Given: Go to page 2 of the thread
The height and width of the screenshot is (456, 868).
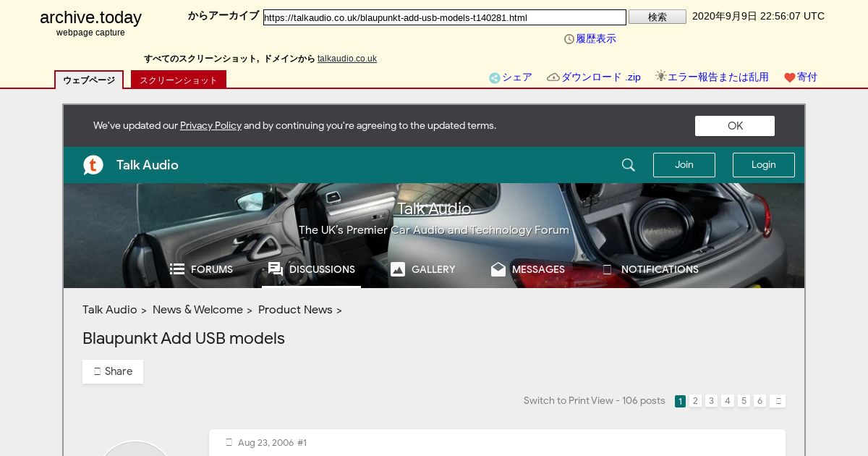Looking at the screenshot, I should 695,401.
